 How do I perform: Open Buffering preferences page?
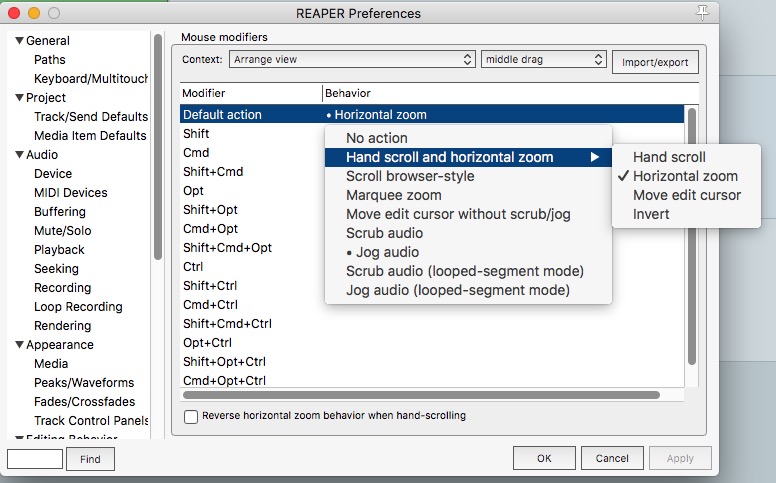[60, 211]
